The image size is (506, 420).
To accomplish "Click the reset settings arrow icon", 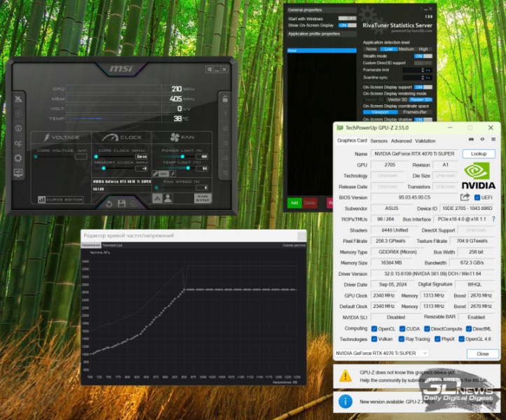I will tap(109, 204).
